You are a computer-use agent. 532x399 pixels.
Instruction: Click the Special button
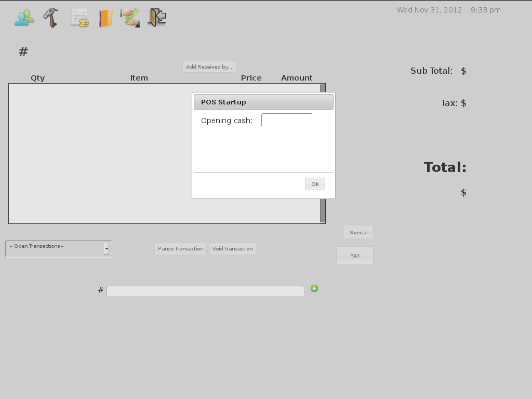coord(358,232)
